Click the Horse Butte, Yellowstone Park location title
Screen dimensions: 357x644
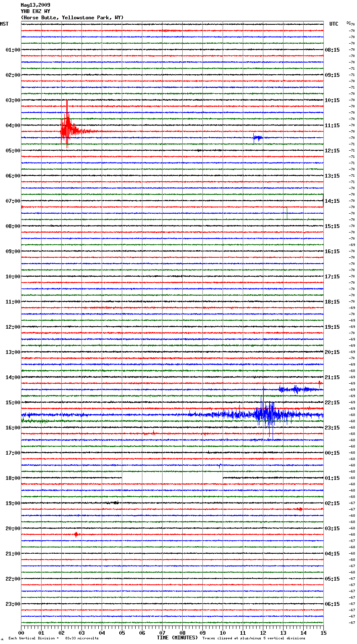coord(72,18)
